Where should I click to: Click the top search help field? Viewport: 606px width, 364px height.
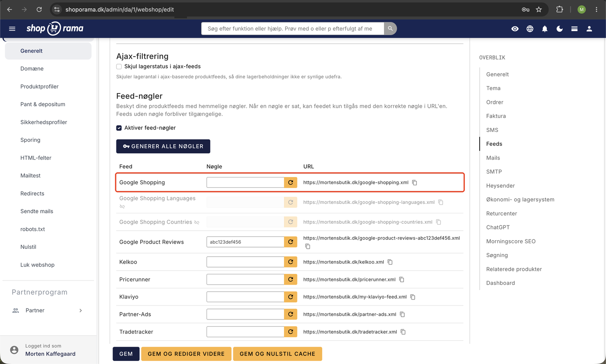[x=293, y=29]
